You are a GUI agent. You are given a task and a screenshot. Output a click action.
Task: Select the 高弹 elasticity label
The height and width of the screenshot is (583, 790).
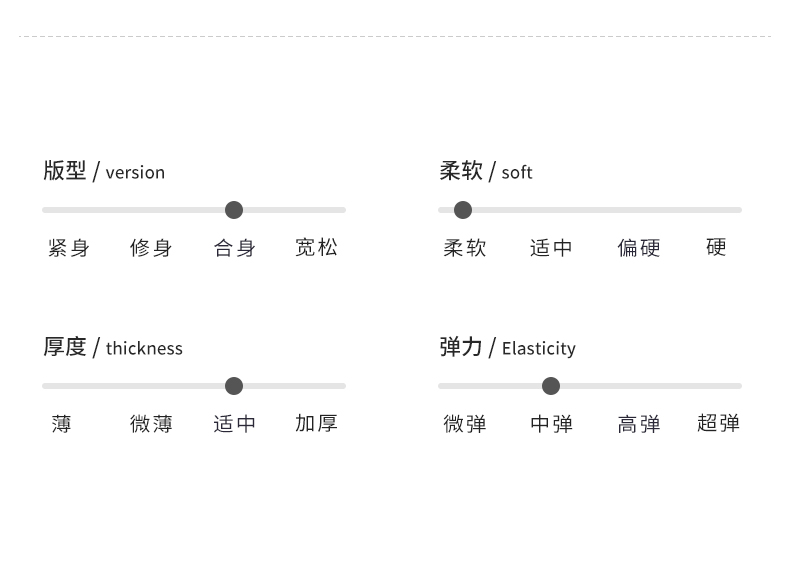[x=639, y=424]
